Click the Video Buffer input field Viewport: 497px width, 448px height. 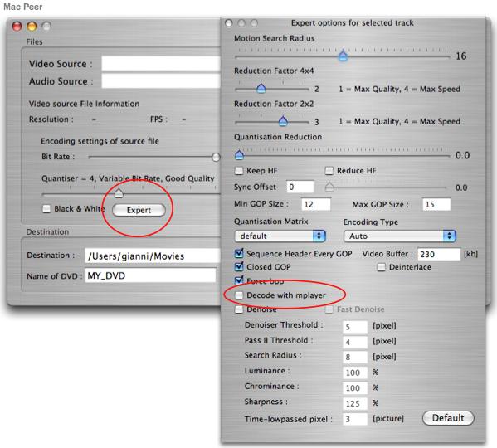point(439,254)
